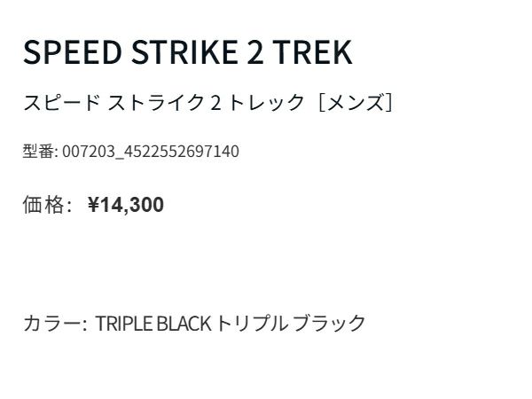Viewport: 532px width, 399px height.
Task: Click the numeral 2 in the Japanese subtitle
Action: (x=215, y=103)
